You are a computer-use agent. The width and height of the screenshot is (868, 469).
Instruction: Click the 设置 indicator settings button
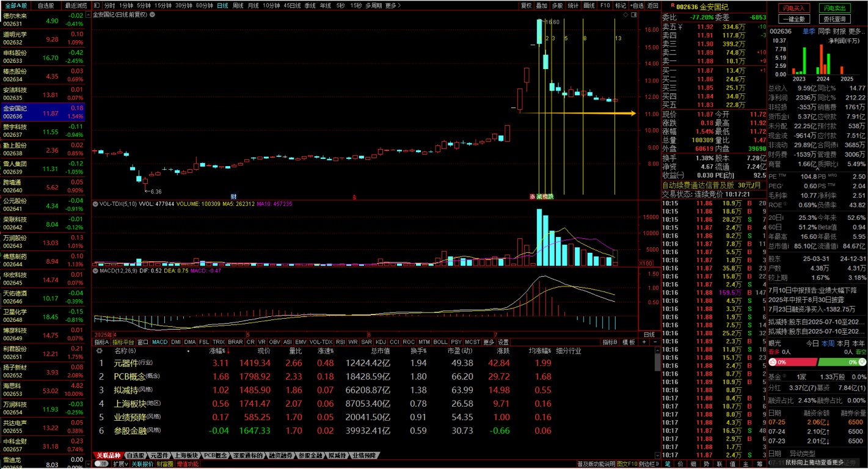tap(503, 343)
